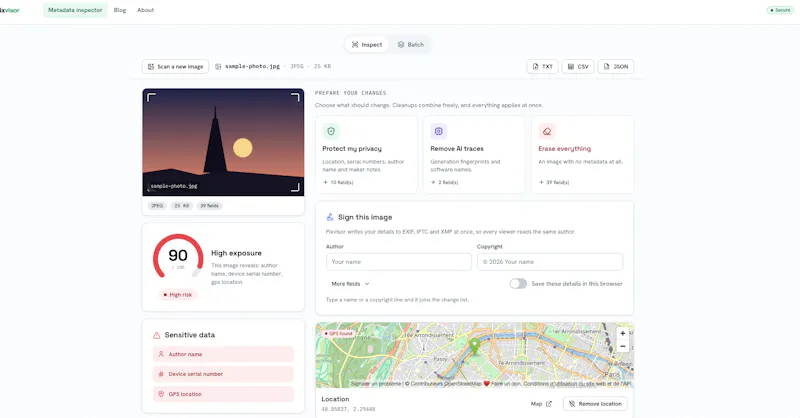Export metadata as JSON
This screenshot has width=800, height=418.
(x=616, y=66)
